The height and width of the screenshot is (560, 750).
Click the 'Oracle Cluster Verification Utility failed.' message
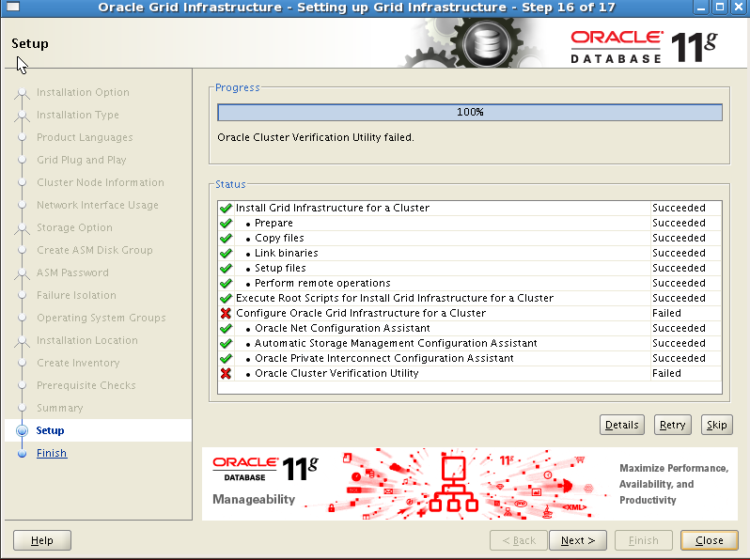315,137
